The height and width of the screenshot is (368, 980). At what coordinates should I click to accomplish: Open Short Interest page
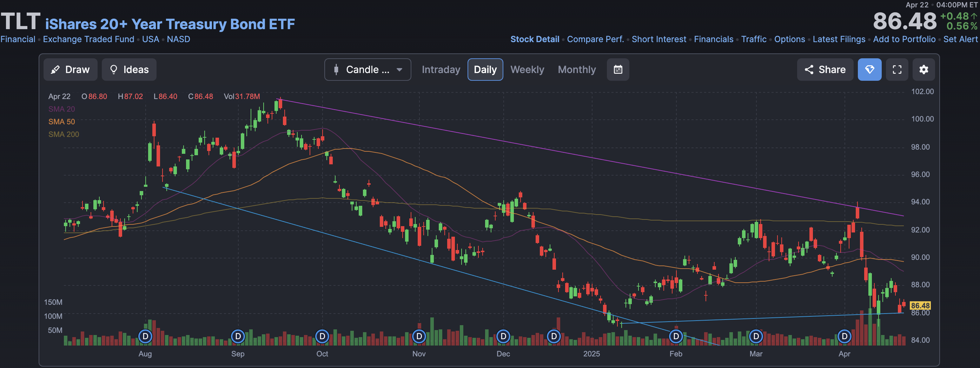(659, 39)
